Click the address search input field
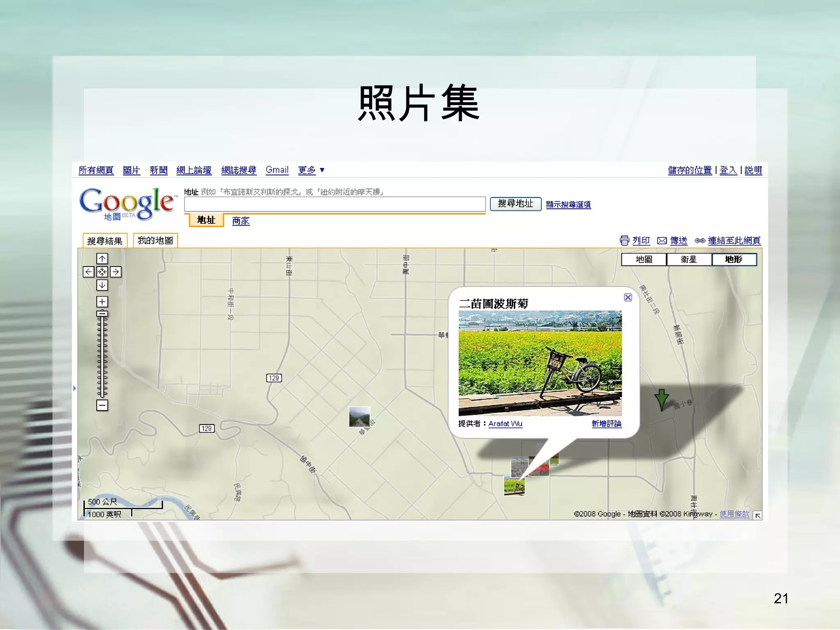The width and height of the screenshot is (840, 630). pyautogui.click(x=335, y=204)
